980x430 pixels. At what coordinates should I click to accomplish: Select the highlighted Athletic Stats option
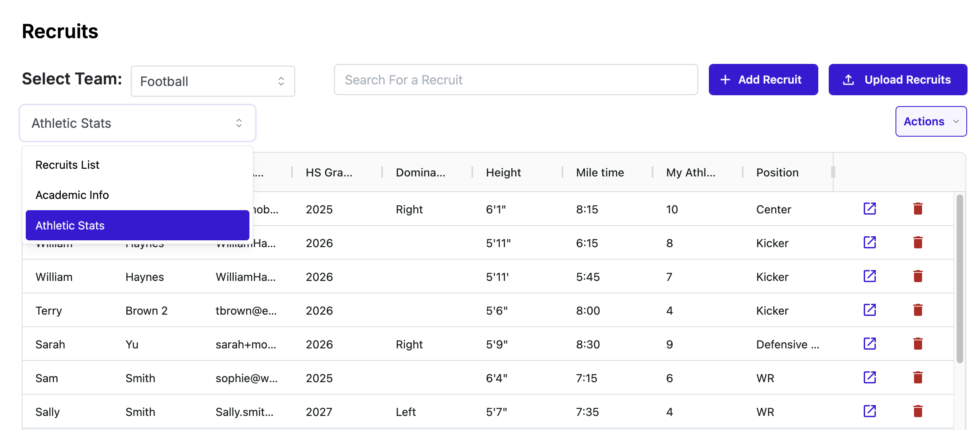(x=138, y=225)
